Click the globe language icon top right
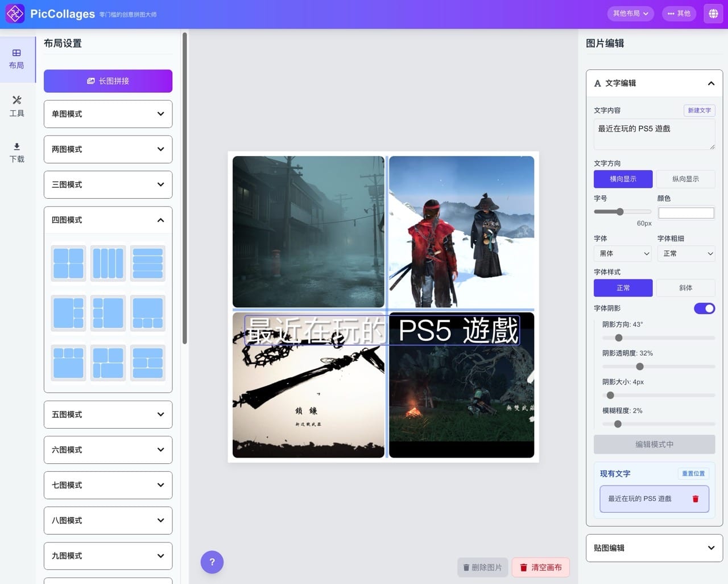This screenshot has width=728, height=584. (x=713, y=13)
